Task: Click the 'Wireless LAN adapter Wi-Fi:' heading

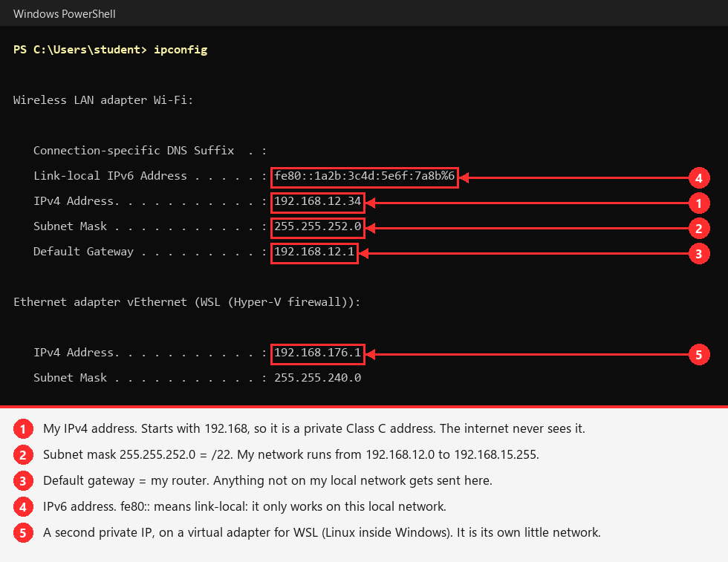Action: click(103, 99)
